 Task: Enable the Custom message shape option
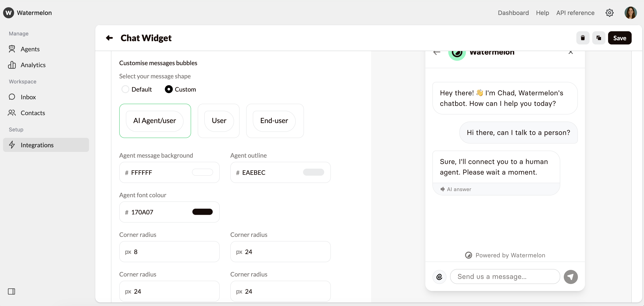click(x=169, y=89)
